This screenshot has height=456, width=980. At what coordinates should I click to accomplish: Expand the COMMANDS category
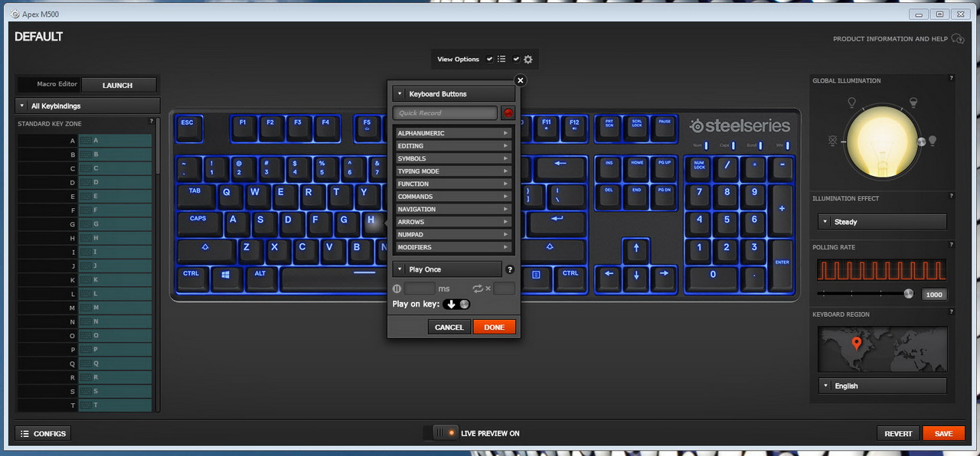(453, 197)
